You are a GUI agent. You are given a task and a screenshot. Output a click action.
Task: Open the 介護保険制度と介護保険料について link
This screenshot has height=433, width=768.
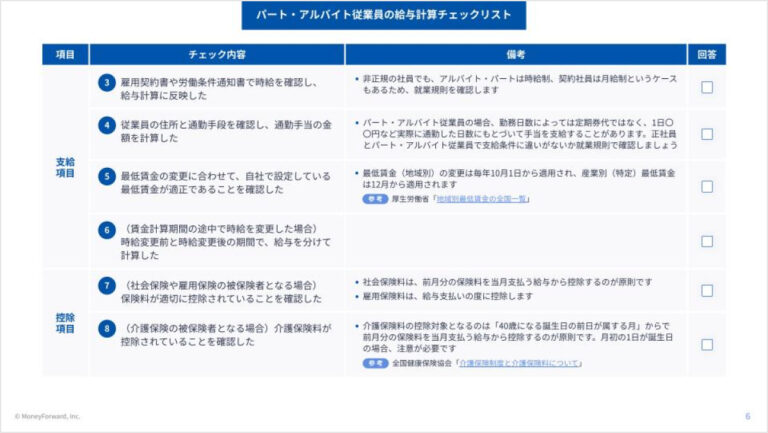(x=519, y=363)
